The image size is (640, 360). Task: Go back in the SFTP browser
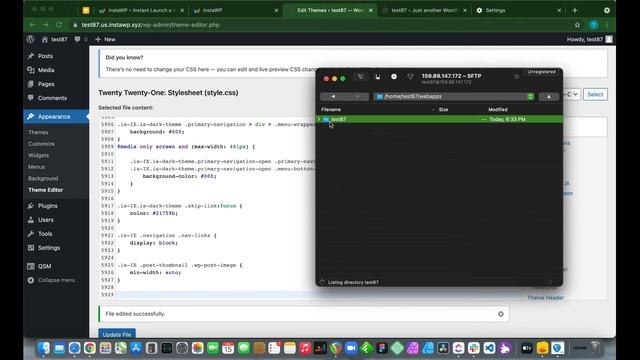click(x=333, y=96)
